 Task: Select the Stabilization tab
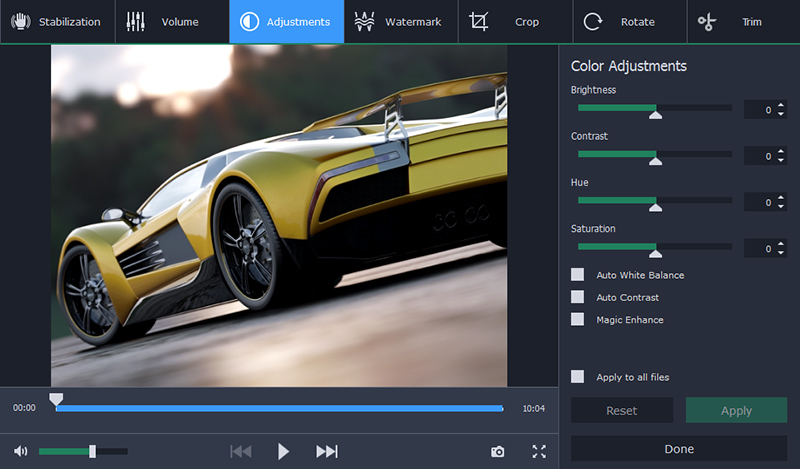pos(58,21)
